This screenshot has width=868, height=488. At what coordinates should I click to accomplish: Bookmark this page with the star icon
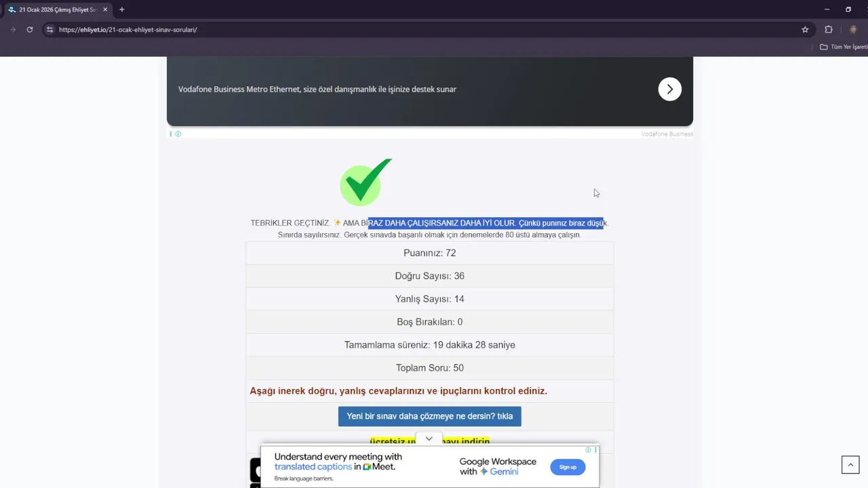pos(805,29)
